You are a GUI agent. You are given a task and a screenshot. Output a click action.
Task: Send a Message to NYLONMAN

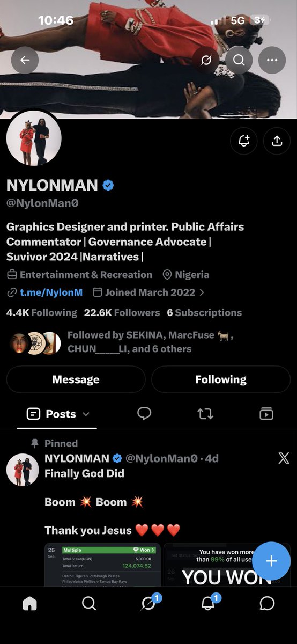pos(76,379)
